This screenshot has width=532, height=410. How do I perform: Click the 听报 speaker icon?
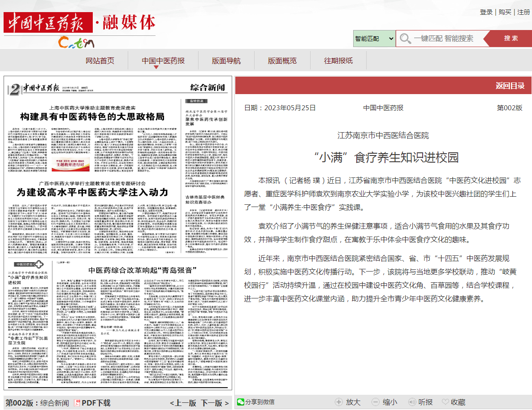(412, 402)
